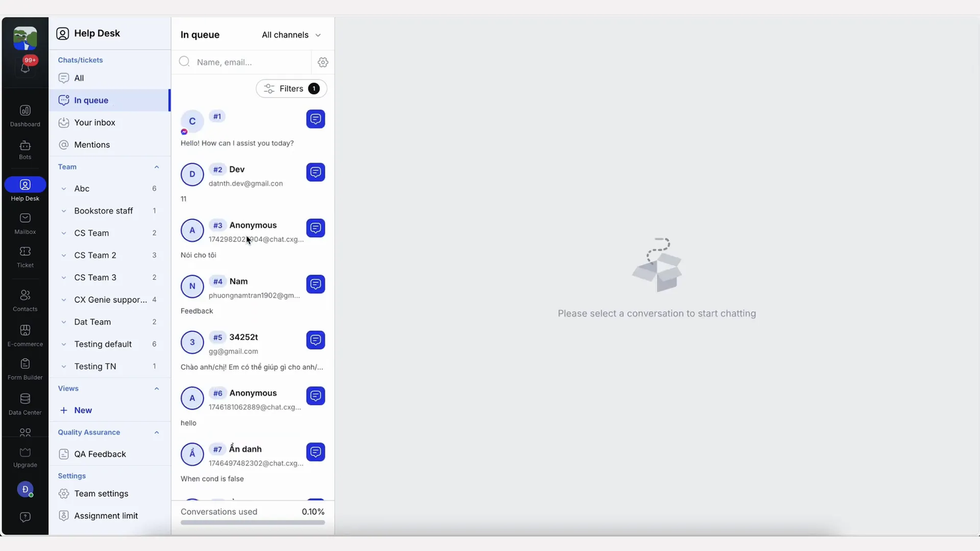Expand the Testing TN team
Image resolution: width=980 pixels, height=551 pixels.
(64, 366)
